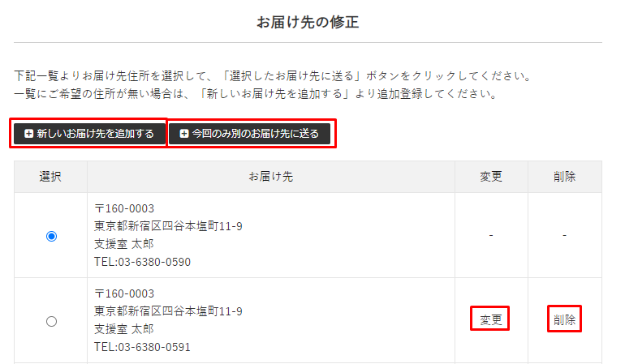Image resolution: width=625 pixels, height=364 pixels.
Task: Click the 削除 column header
Action: pyautogui.click(x=564, y=177)
